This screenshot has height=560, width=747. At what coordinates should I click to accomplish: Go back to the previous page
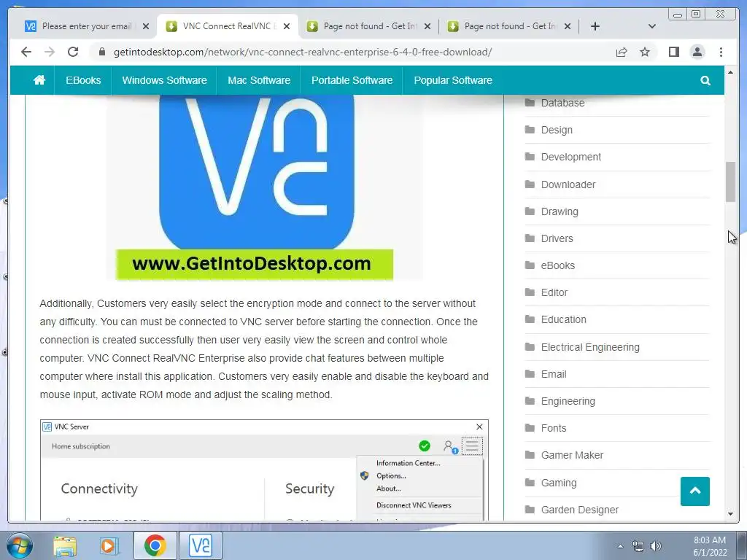pyautogui.click(x=26, y=52)
